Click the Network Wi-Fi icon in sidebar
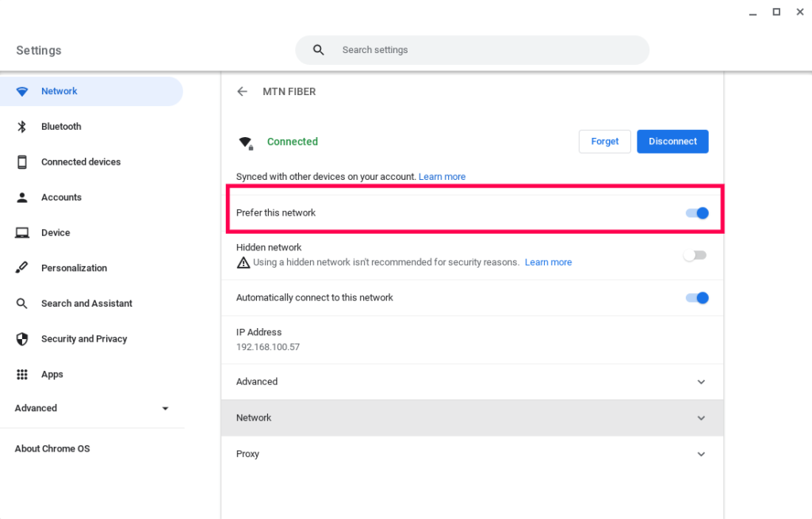 [21, 92]
